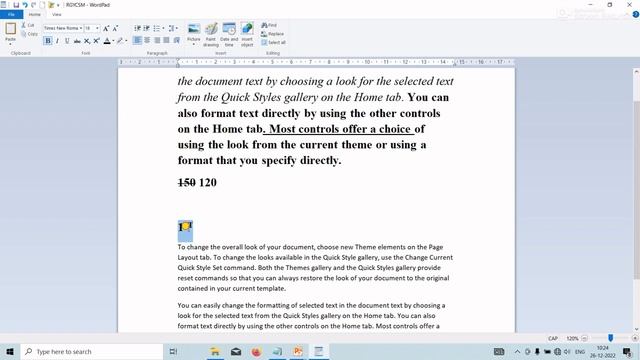Click the Increase indent icon

tap(147, 28)
